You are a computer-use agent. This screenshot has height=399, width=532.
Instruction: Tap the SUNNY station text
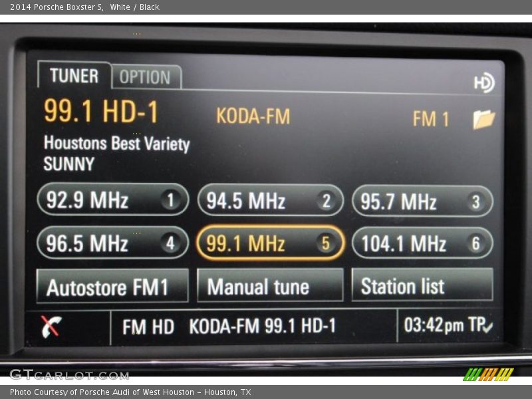[69, 164]
